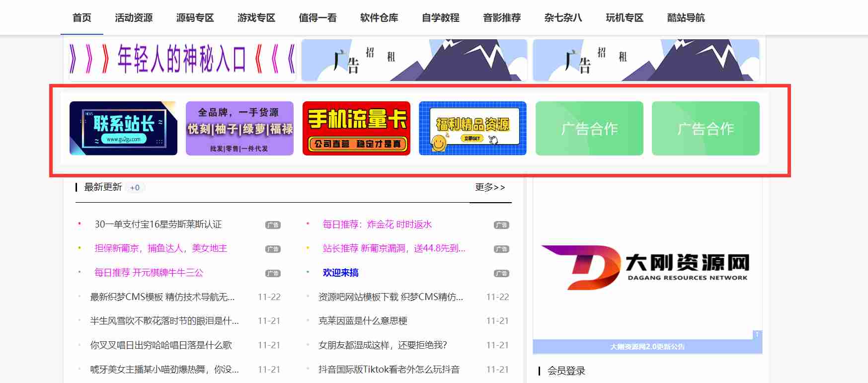The image size is (868, 383).
Task: Navigate to 自学教程 section
Action: point(440,18)
